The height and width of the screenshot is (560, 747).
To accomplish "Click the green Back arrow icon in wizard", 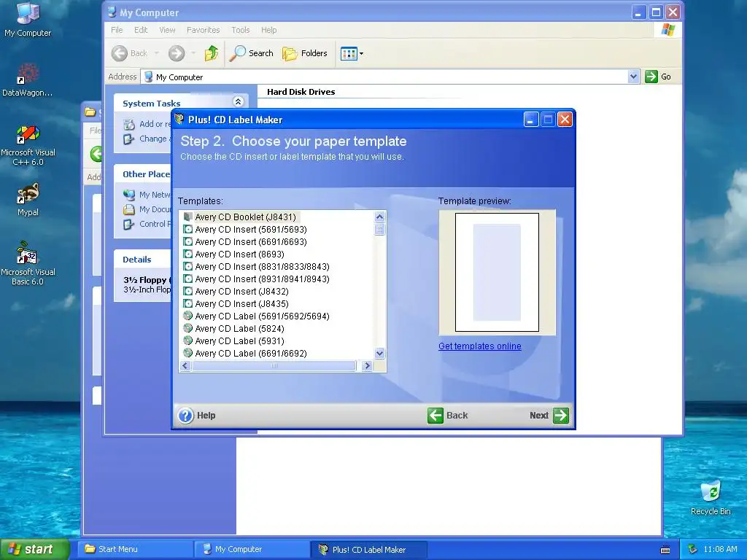I will [x=435, y=415].
